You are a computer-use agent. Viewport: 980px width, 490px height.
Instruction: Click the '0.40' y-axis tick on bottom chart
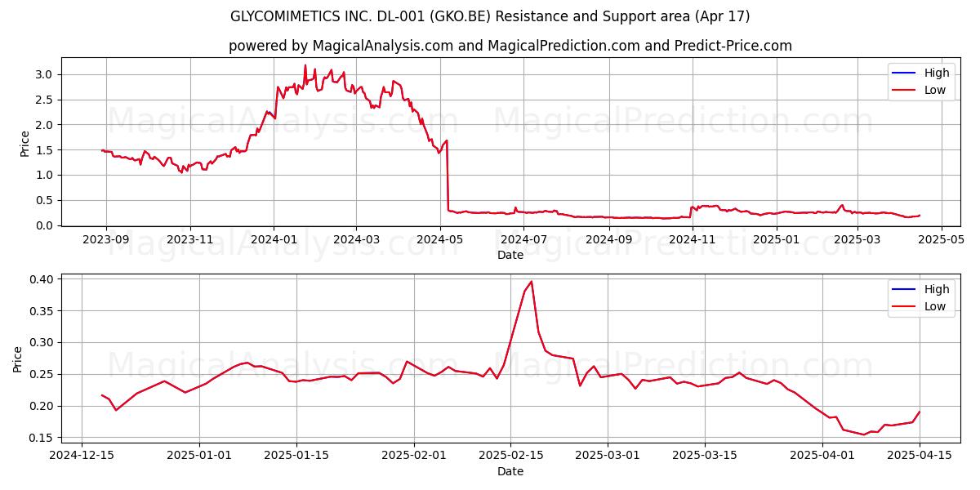tap(42, 279)
